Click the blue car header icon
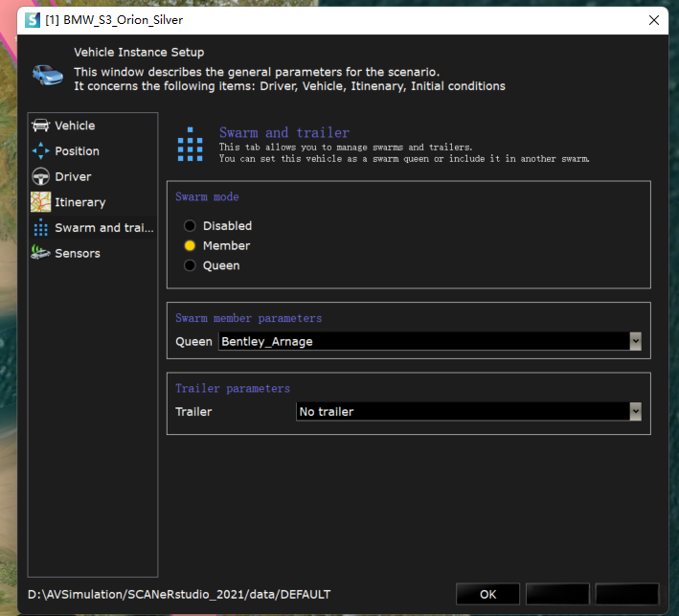Image resolution: width=679 pixels, height=616 pixels. [x=48, y=75]
